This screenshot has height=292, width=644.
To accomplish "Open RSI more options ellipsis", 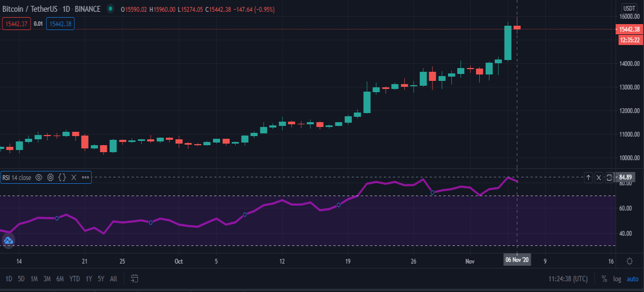I will 85,177.
